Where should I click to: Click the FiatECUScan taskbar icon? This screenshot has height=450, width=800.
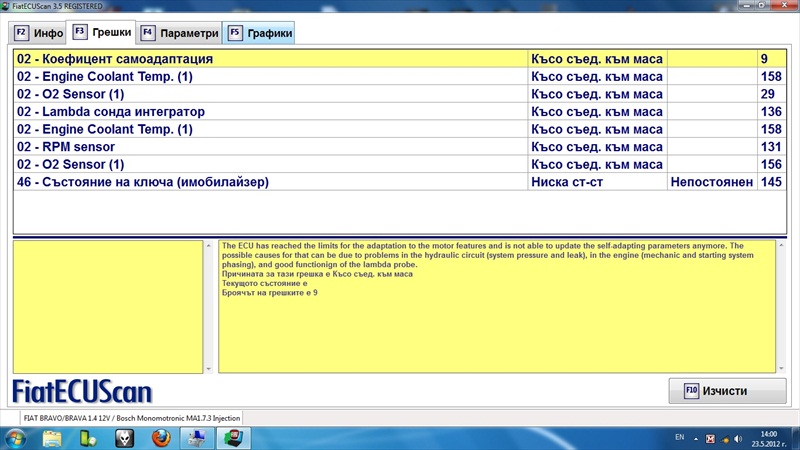(234, 437)
